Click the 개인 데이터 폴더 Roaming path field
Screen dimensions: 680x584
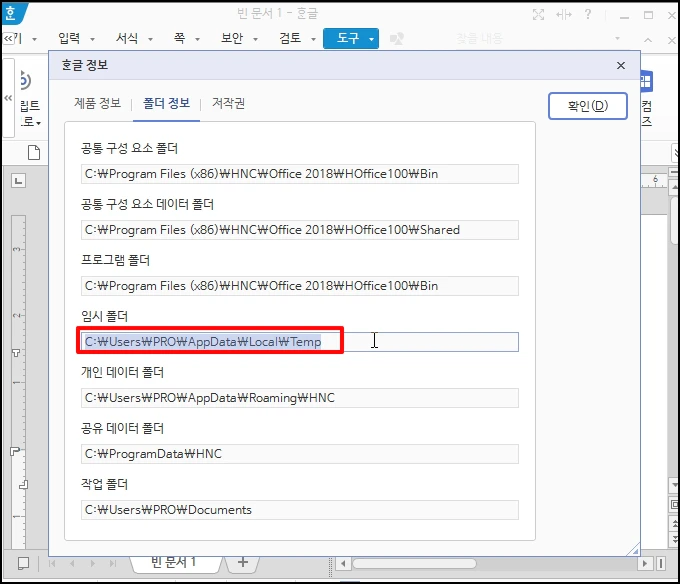coord(300,398)
